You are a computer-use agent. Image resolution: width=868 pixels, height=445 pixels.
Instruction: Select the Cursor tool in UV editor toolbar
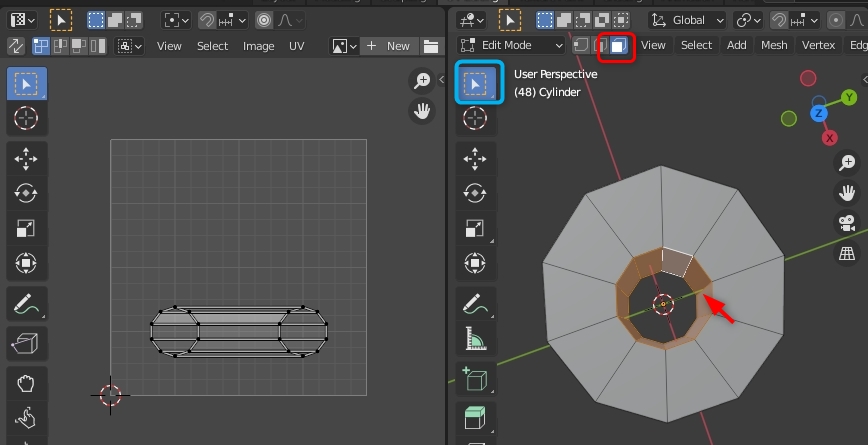[26, 118]
